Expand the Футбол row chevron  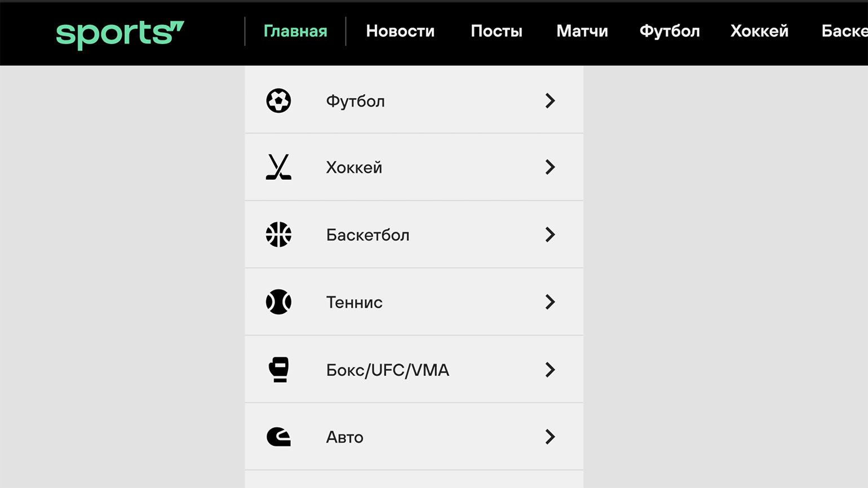tap(550, 101)
